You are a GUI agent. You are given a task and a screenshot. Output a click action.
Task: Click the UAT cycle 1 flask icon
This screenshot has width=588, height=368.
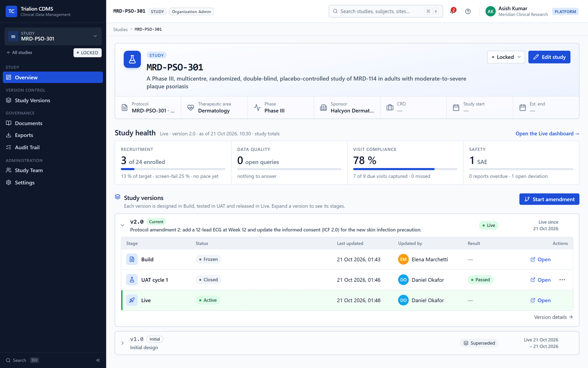point(132,280)
